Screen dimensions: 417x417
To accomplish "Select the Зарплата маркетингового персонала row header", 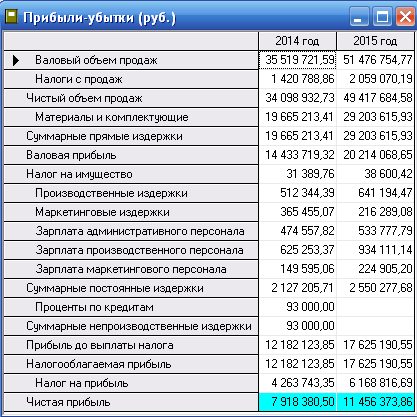I will pyautogui.click(x=131, y=269).
